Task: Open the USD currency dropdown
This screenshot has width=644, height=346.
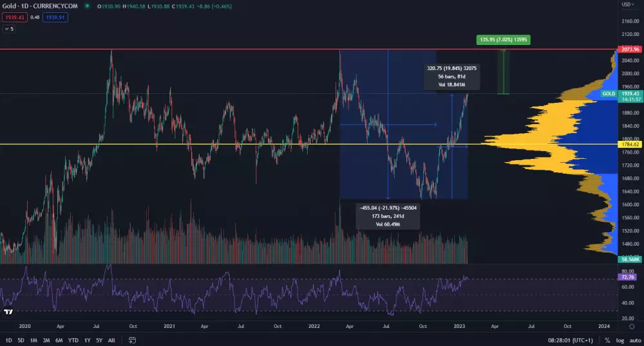Action: click(x=627, y=5)
